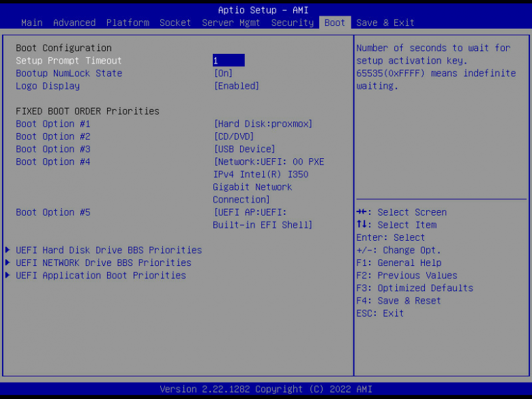Click the ESC: Exit hint
This screenshot has height=399, width=532.
[380, 313]
